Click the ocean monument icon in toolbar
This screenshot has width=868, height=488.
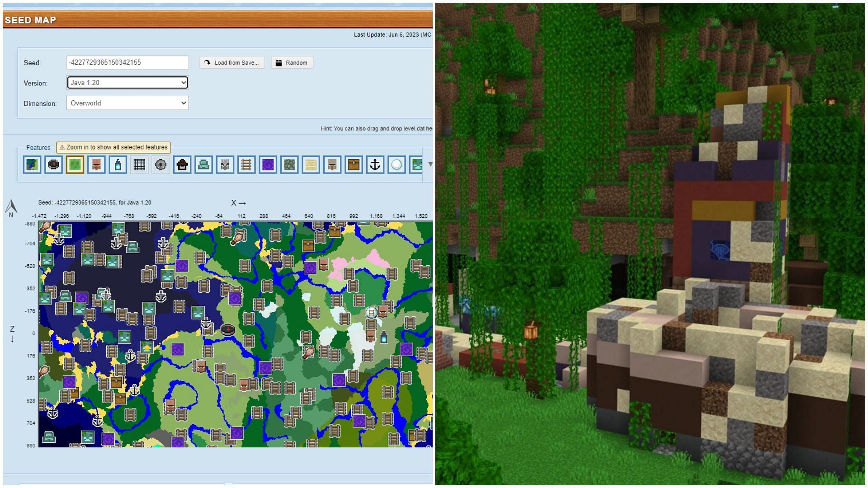pyautogui.click(x=203, y=164)
